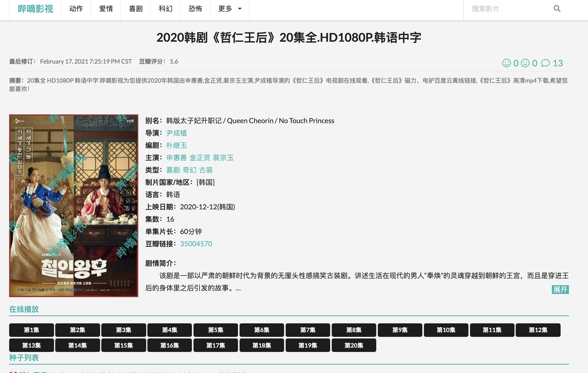Expand the 更多 dropdown menu
The width and height of the screenshot is (588, 373).
click(229, 9)
